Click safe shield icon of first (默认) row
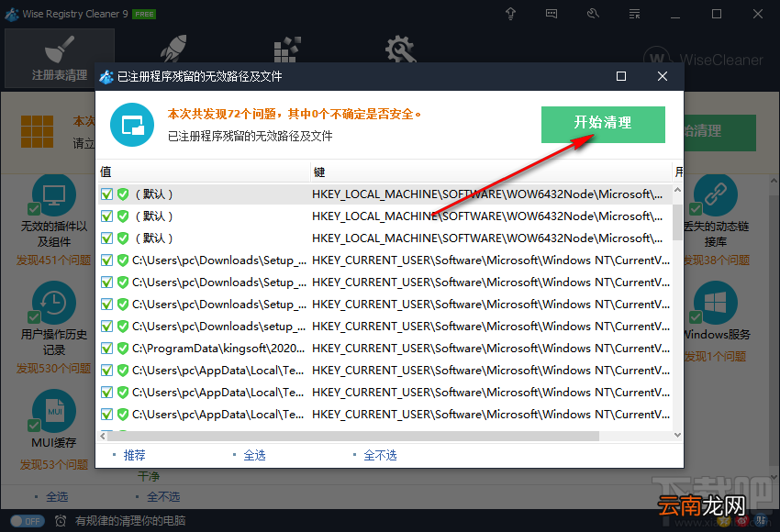 click(123, 194)
